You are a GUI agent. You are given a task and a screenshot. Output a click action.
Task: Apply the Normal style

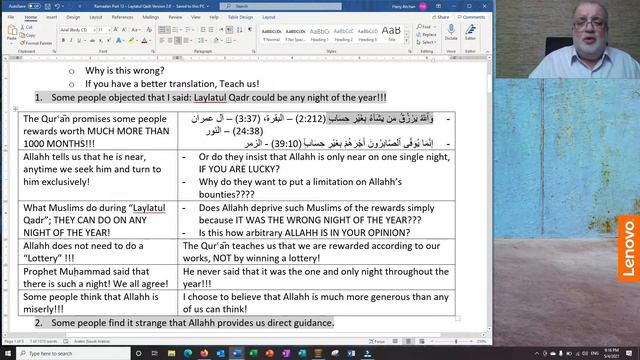point(271,35)
